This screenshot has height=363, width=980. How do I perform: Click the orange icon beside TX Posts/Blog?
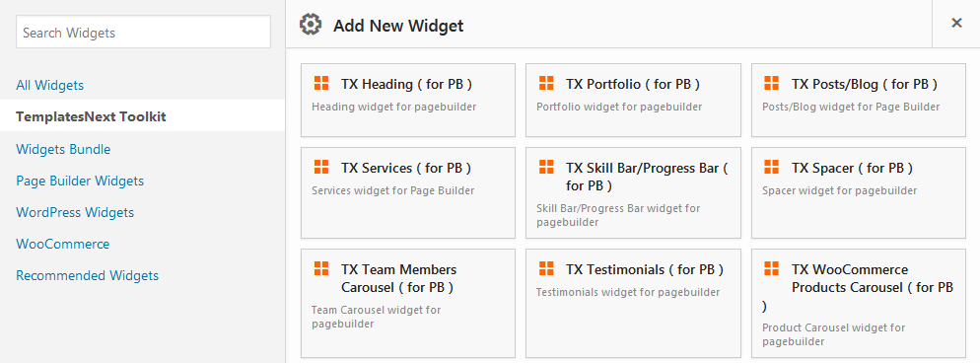772,83
